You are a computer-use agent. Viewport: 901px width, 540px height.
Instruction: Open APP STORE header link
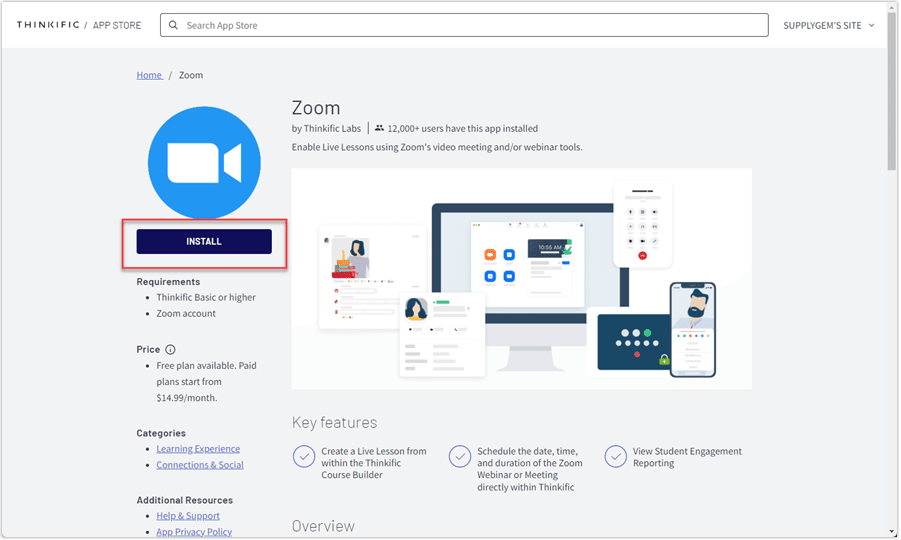point(117,25)
